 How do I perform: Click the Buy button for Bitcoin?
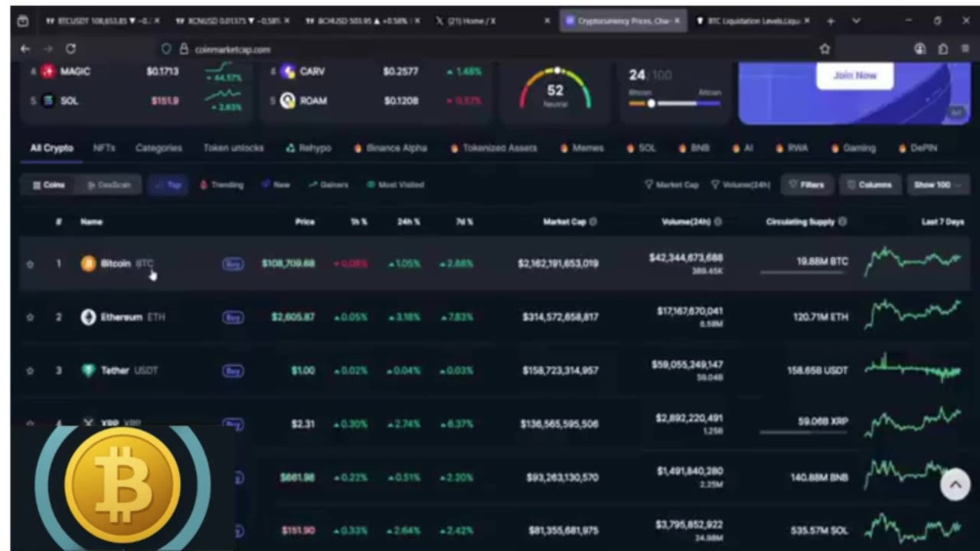pos(233,264)
